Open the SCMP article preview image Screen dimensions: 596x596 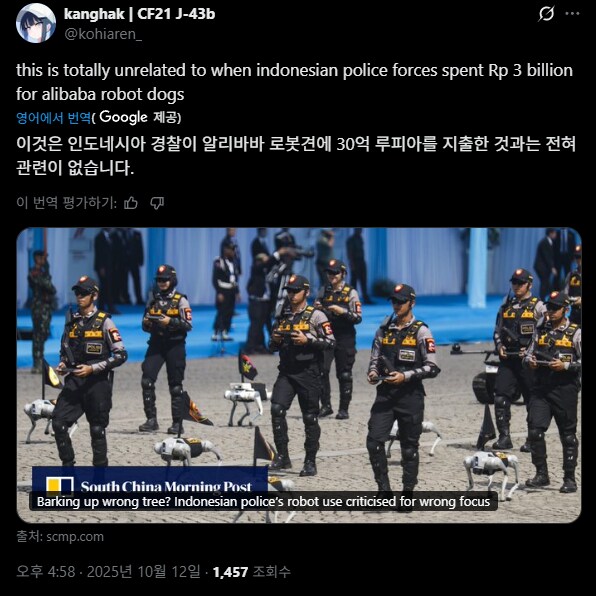[x=299, y=375]
